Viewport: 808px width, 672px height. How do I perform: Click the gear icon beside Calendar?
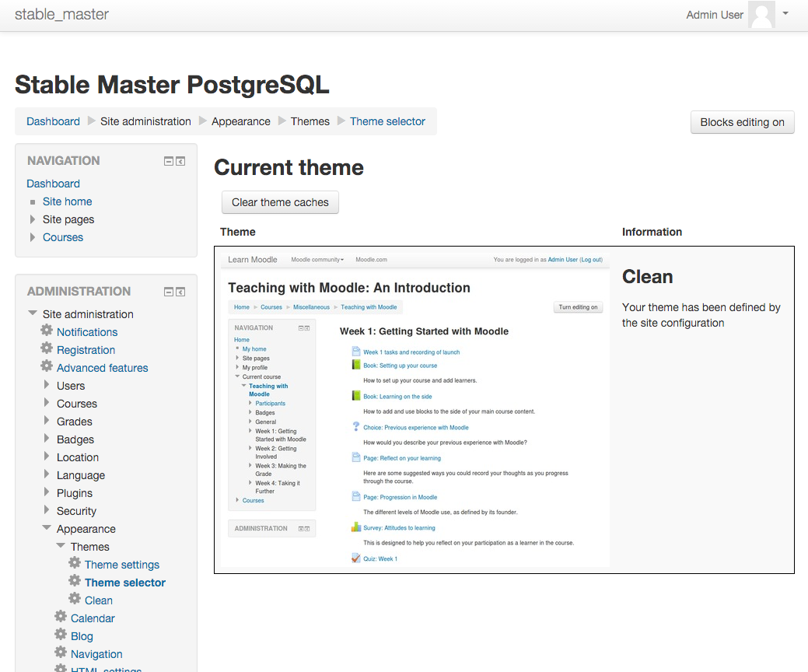click(x=61, y=616)
